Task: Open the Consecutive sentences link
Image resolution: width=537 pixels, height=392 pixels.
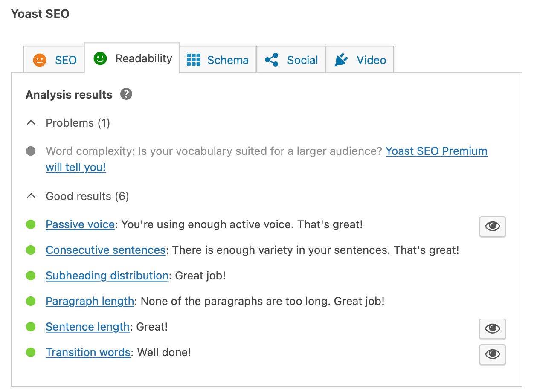Action: tap(105, 250)
